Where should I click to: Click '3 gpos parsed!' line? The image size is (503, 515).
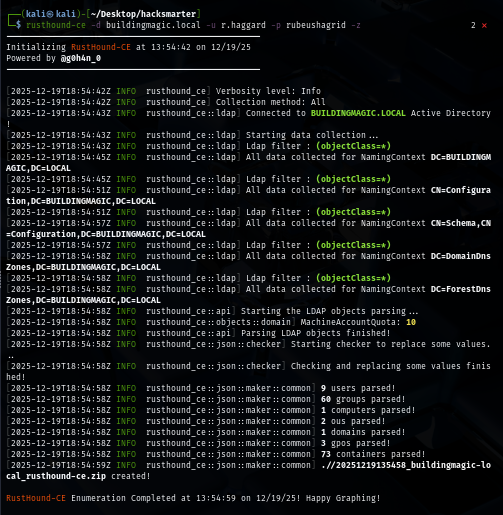pos(355,443)
